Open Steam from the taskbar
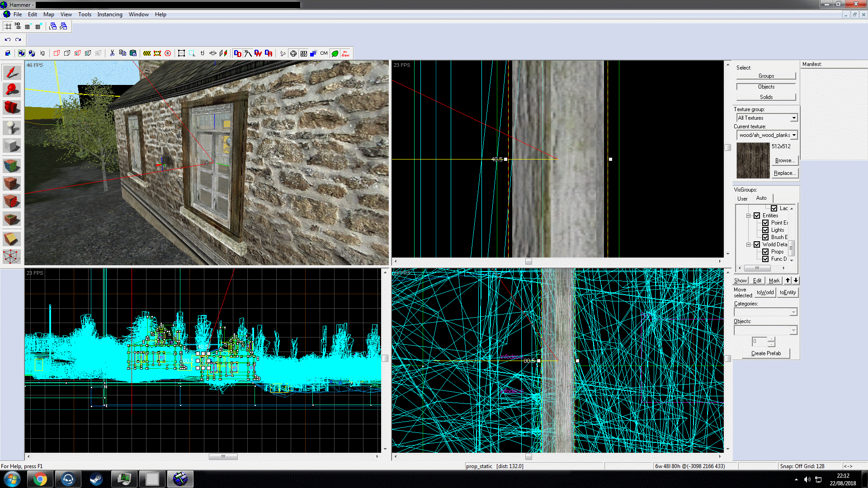This screenshot has width=868, height=488. (96, 479)
